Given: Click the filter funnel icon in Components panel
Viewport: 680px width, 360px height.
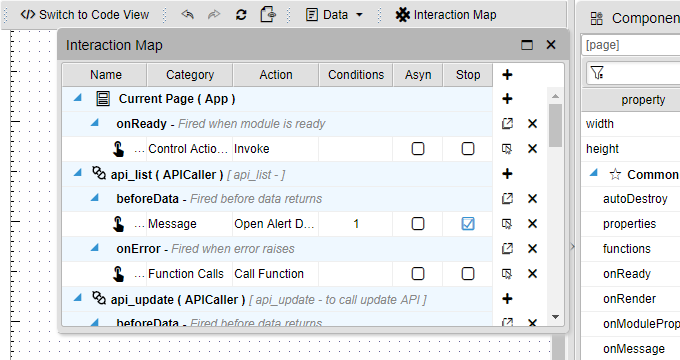Looking at the screenshot, I should tap(597, 72).
